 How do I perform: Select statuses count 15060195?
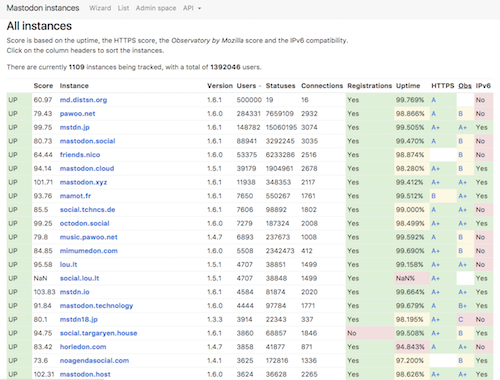click(x=281, y=127)
